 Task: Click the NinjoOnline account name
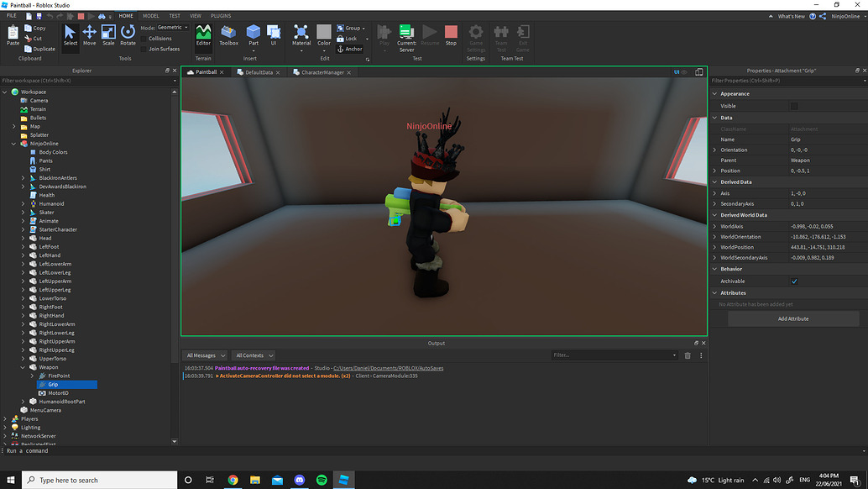tap(845, 17)
